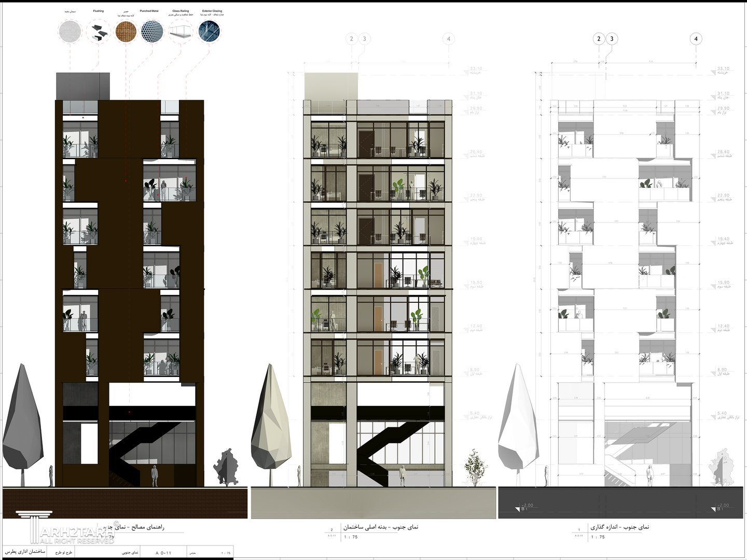
Task: Click the rightmost elevation's Persian title label
Action: (x=619, y=527)
